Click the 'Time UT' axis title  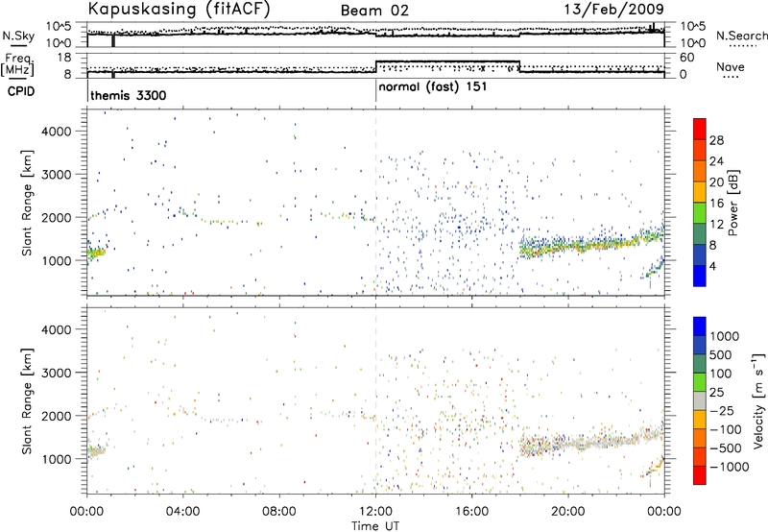tap(375, 526)
